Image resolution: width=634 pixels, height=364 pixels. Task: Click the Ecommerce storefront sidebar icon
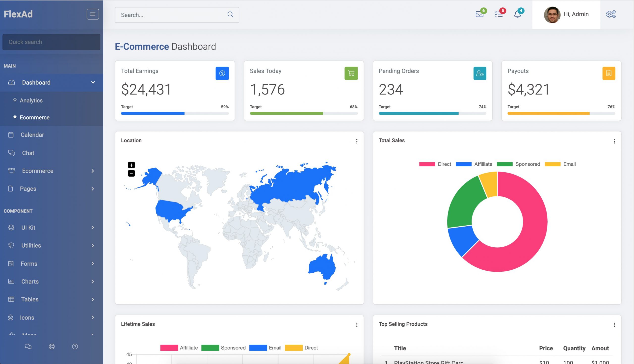(11, 171)
